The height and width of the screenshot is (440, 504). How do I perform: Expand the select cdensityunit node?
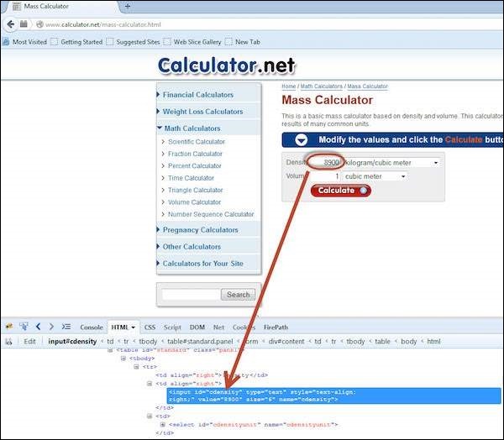[163, 425]
